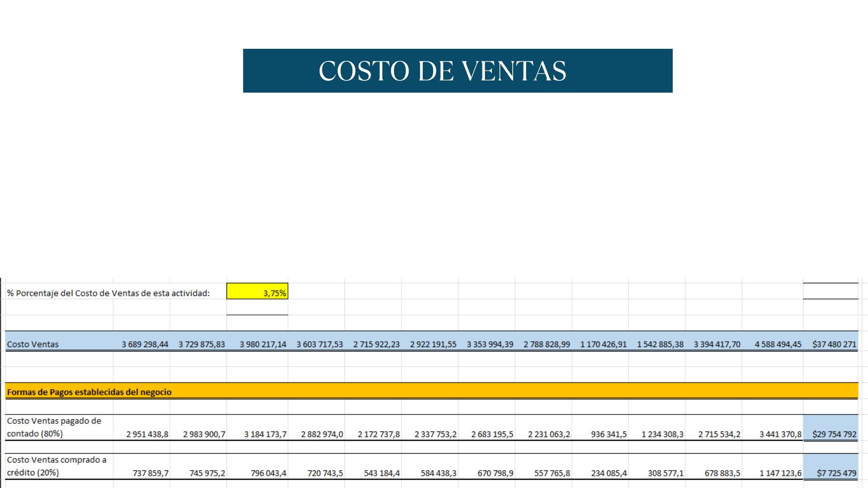This screenshot has width=868, height=488.
Task: Select the Costo Ventas row label
Action: point(33,344)
